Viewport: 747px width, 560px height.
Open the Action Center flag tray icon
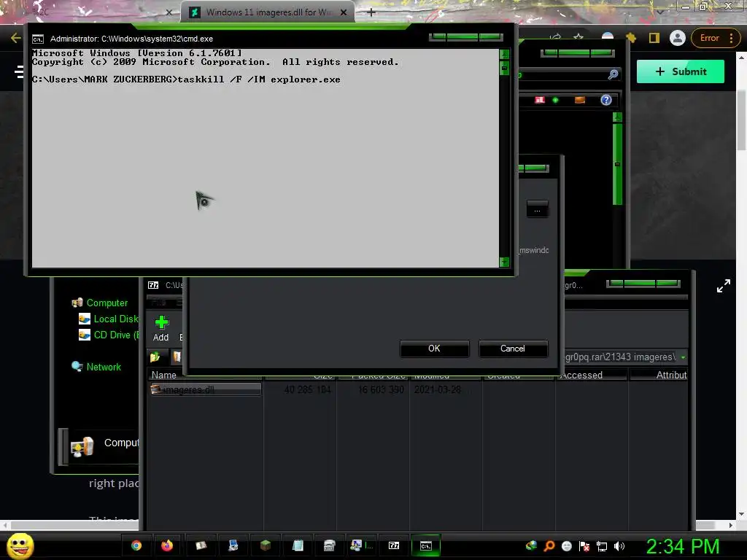point(584,546)
